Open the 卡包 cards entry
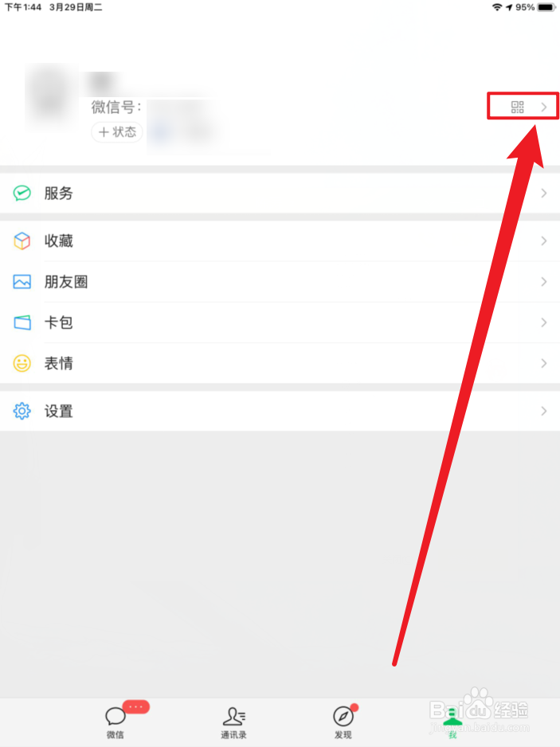This screenshot has width=560, height=747. pos(280,323)
